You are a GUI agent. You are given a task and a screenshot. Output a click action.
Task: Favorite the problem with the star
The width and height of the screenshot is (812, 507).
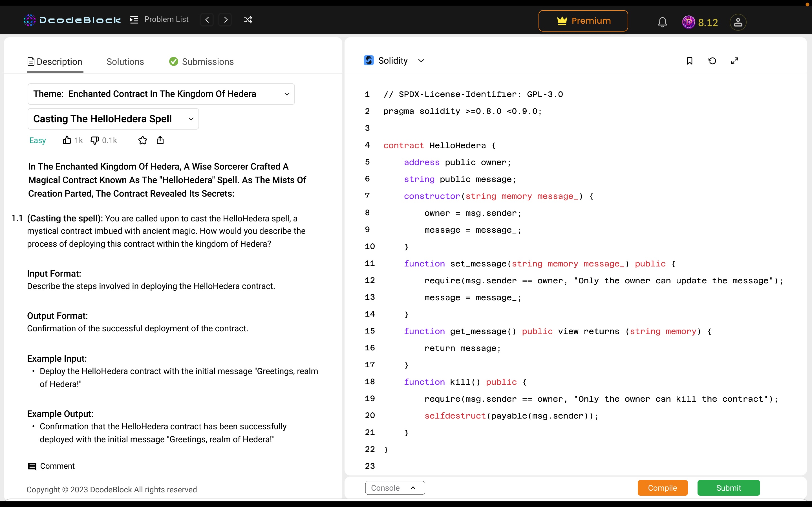pyautogui.click(x=143, y=140)
